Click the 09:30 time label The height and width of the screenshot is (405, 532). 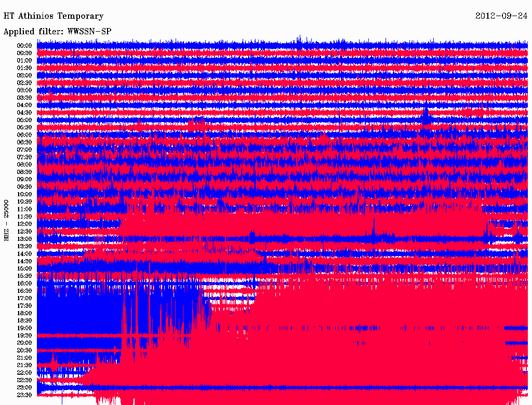[24, 187]
